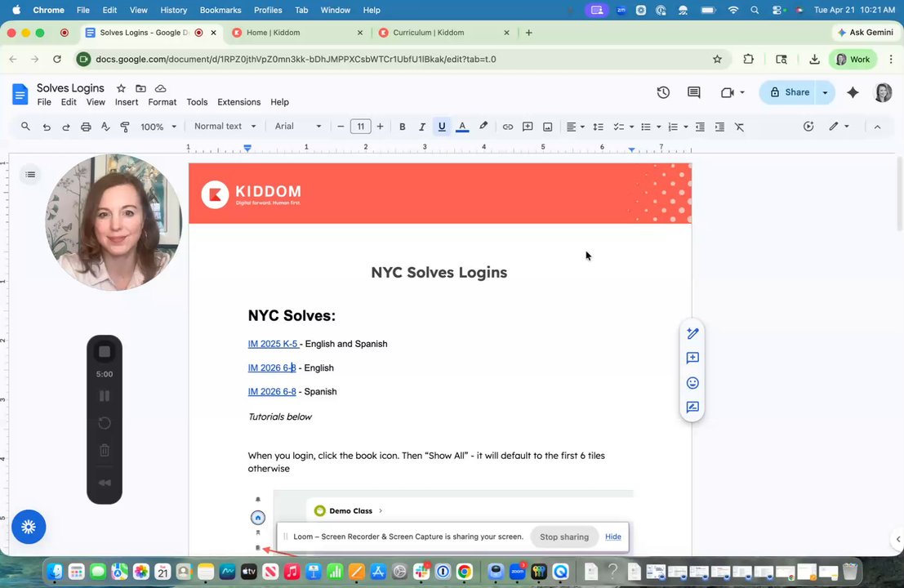The image size is (904, 588).
Task: Show the document outline panel
Action: (x=30, y=175)
